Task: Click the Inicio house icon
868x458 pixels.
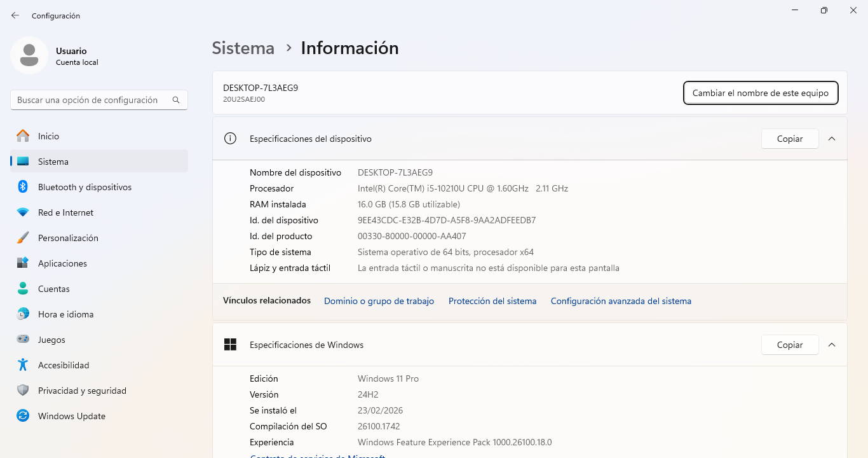Action: coord(23,136)
